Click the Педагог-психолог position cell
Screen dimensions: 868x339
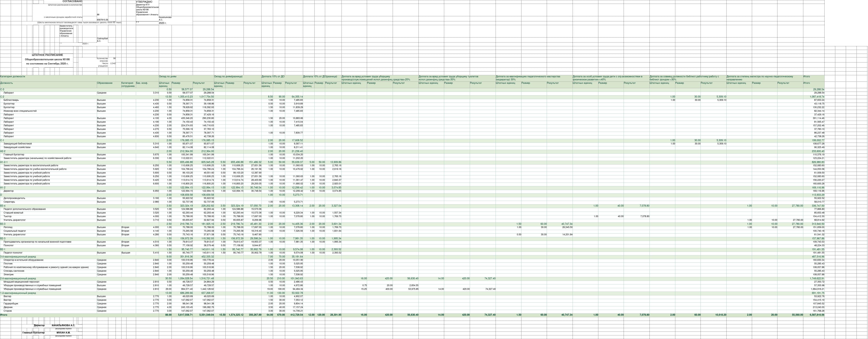pos(13,253)
